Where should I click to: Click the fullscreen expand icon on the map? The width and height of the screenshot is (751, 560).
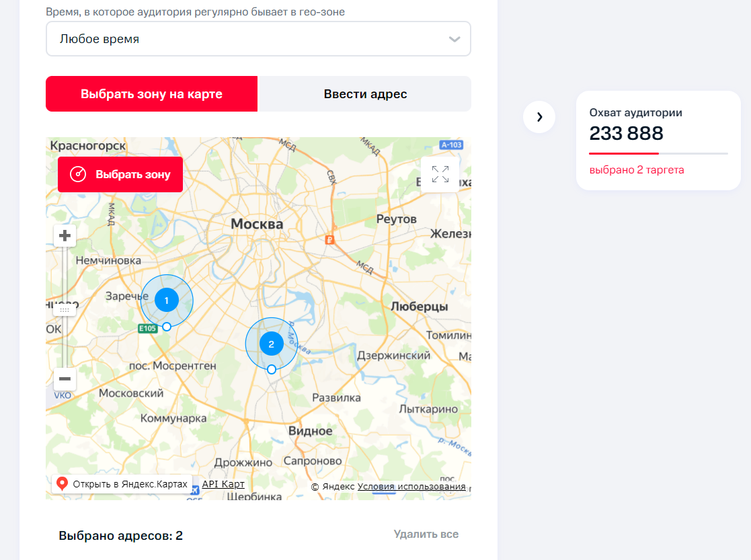coord(440,174)
